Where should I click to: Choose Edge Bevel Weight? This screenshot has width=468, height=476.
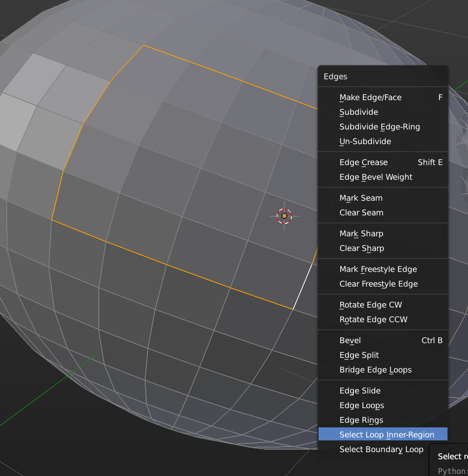[x=383, y=177]
